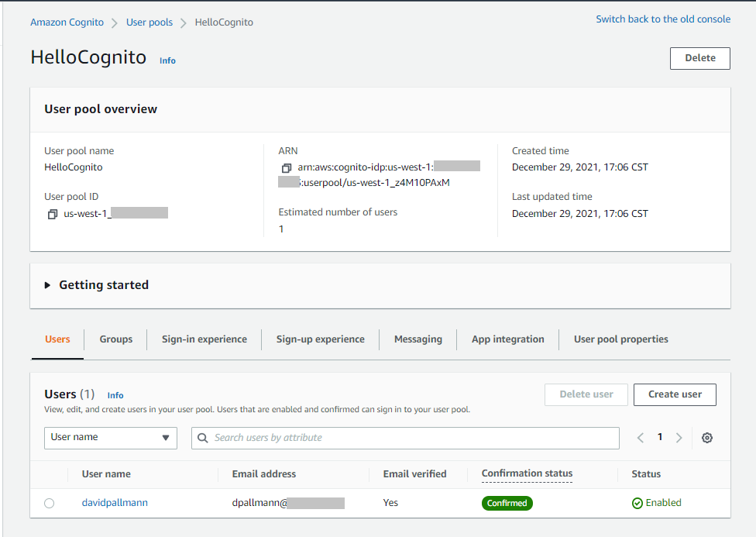Open the User pool properties tab
Screen dimensions: 756x537
(x=621, y=339)
